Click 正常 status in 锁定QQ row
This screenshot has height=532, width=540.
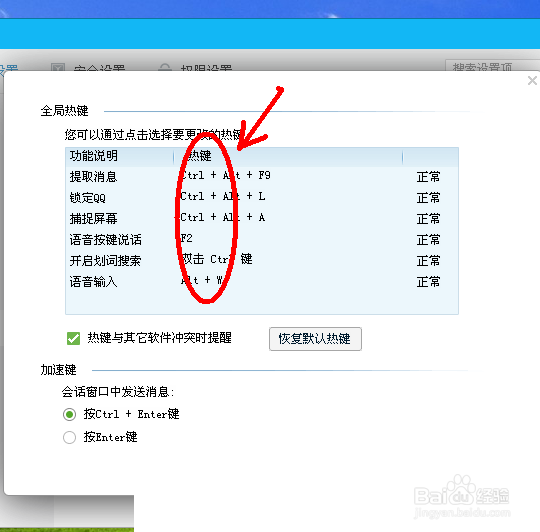coord(428,198)
